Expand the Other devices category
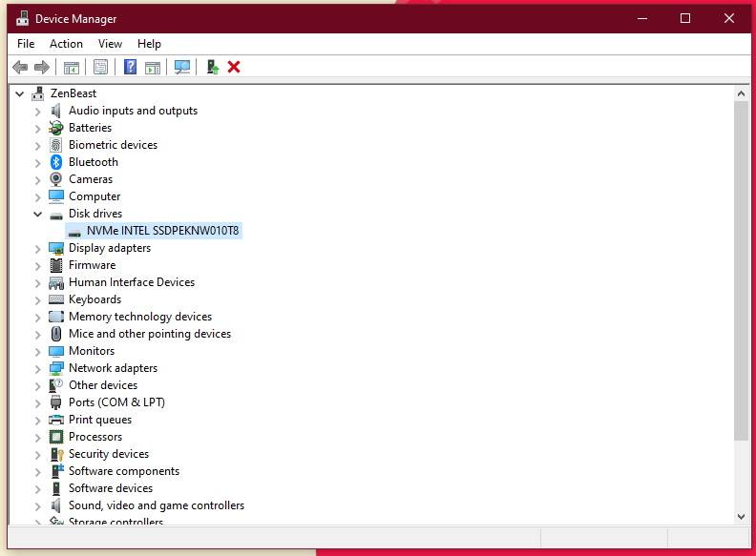The height and width of the screenshot is (556, 756). pyautogui.click(x=37, y=386)
